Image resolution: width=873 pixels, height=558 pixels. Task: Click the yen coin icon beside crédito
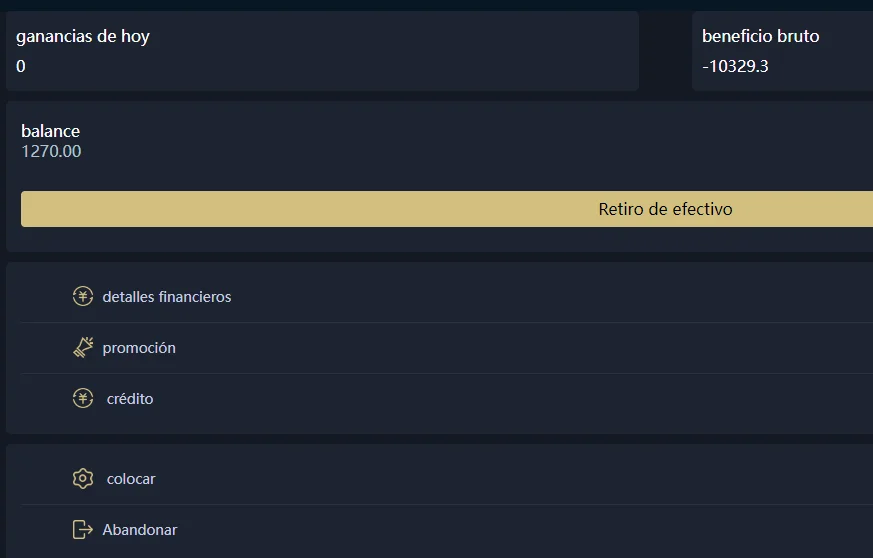pos(83,399)
